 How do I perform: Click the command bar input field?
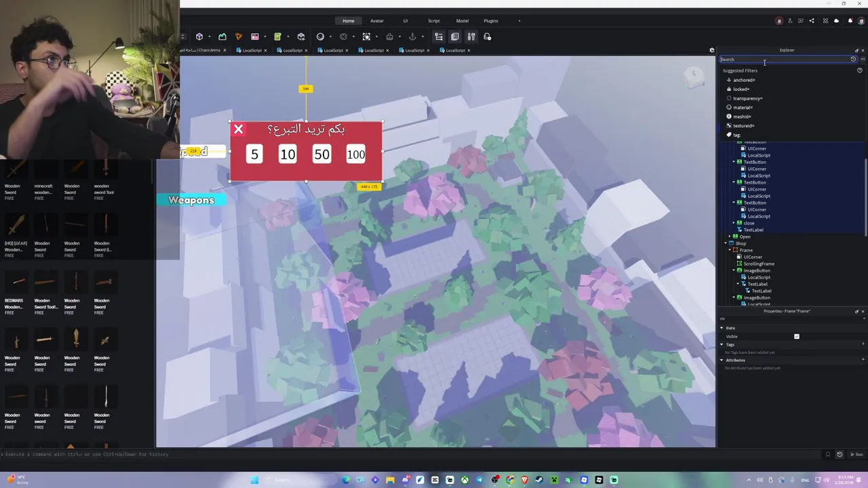point(407,454)
